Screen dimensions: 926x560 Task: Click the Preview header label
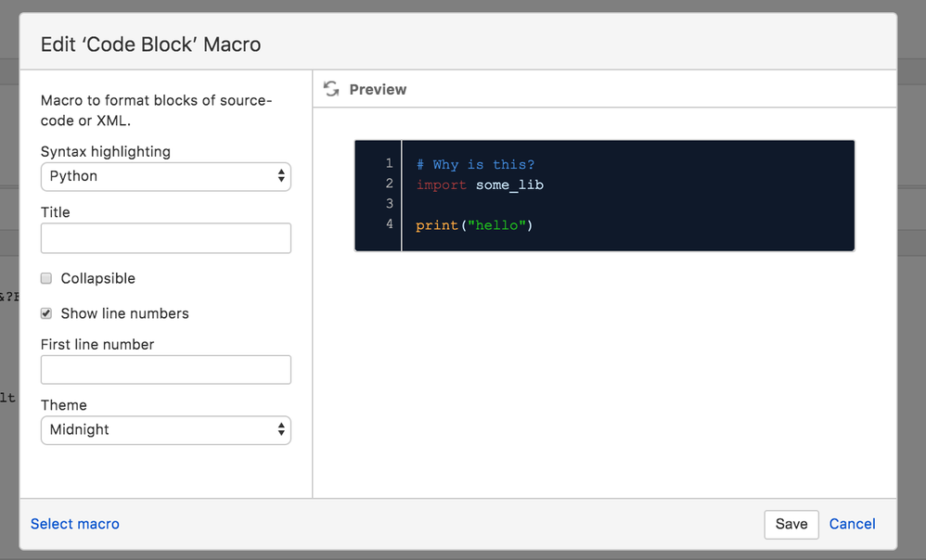tap(378, 89)
